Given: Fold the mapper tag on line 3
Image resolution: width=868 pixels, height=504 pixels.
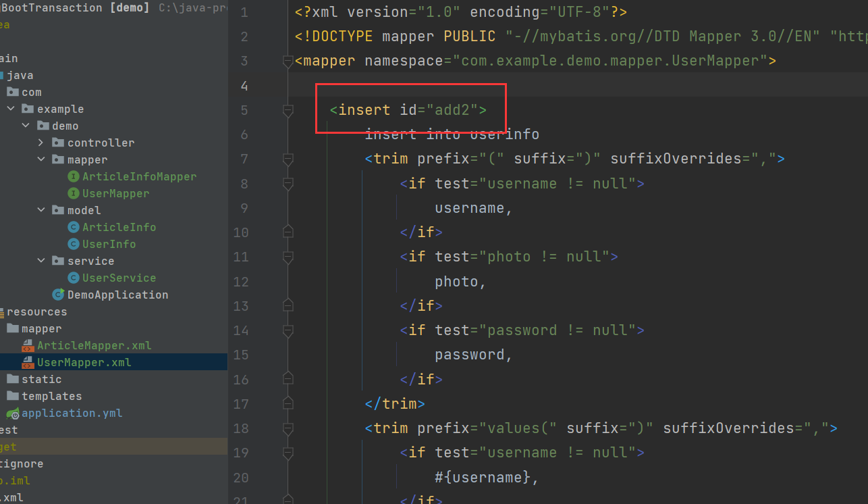Looking at the screenshot, I should coord(288,61).
